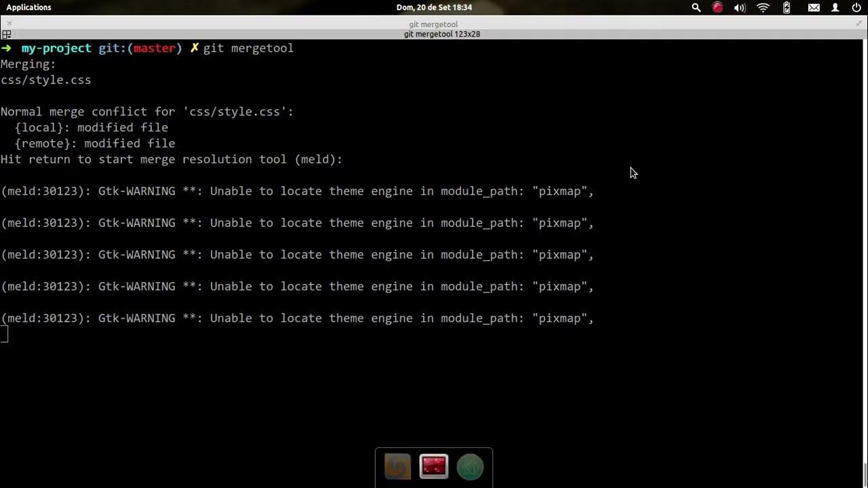Open the mail envelope indicator
This screenshot has width=868, height=488.
(814, 7)
